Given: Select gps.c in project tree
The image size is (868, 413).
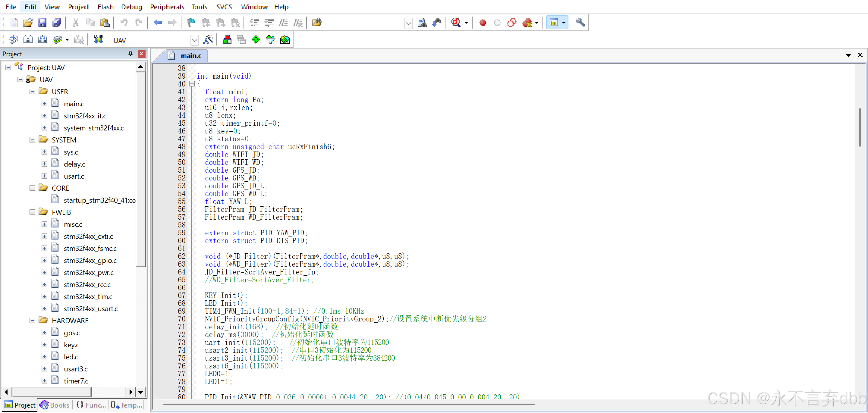Looking at the screenshot, I should 72,333.
